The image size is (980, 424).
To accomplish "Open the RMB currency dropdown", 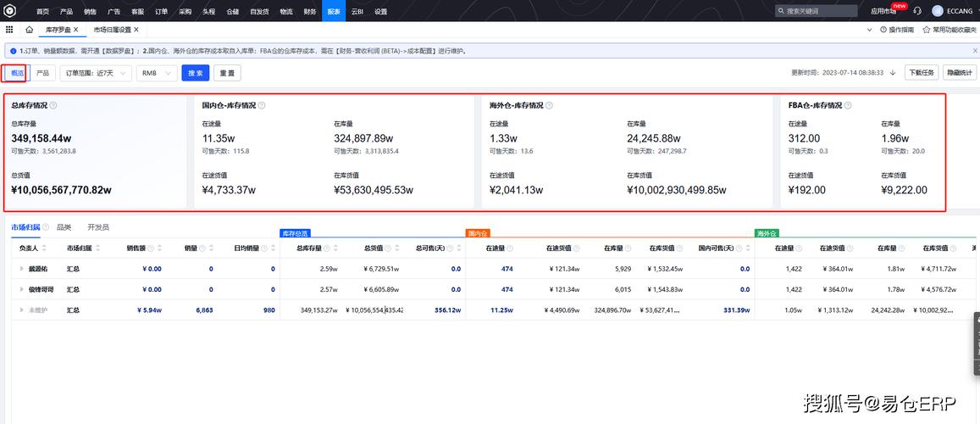I will coord(157,73).
